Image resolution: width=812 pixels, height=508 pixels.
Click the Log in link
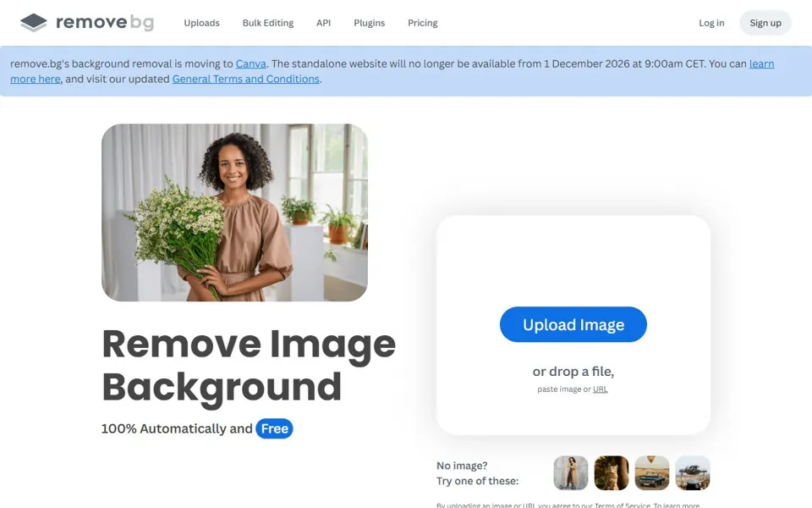tap(711, 23)
